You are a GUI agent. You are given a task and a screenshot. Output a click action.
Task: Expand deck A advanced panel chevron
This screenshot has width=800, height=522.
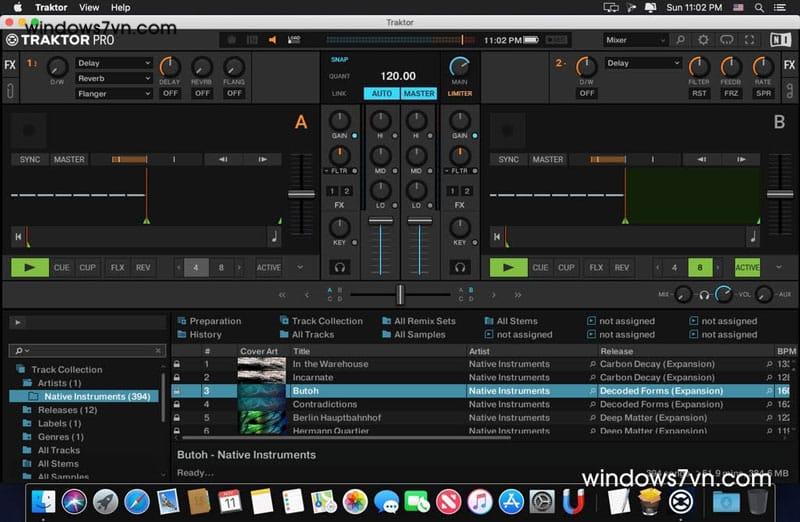(300, 267)
